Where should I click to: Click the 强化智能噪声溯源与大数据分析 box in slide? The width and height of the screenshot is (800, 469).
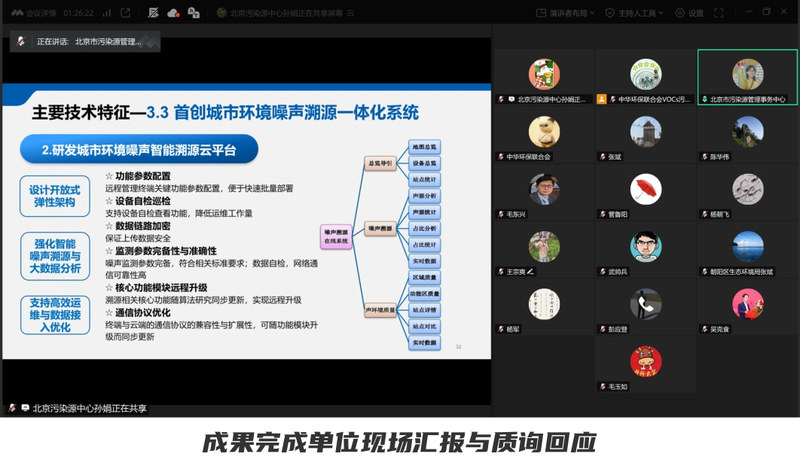(55, 256)
